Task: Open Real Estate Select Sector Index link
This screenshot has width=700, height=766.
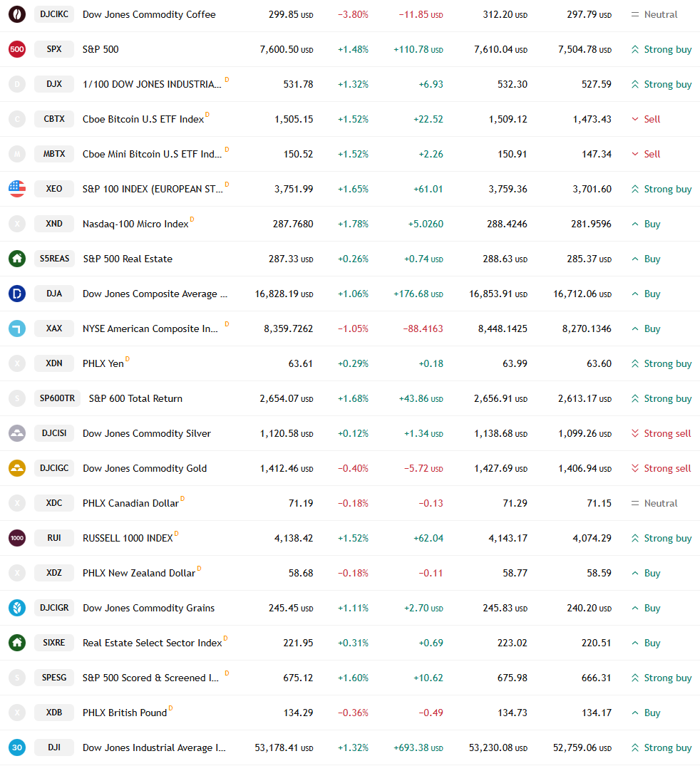Action: tap(152, 643)
